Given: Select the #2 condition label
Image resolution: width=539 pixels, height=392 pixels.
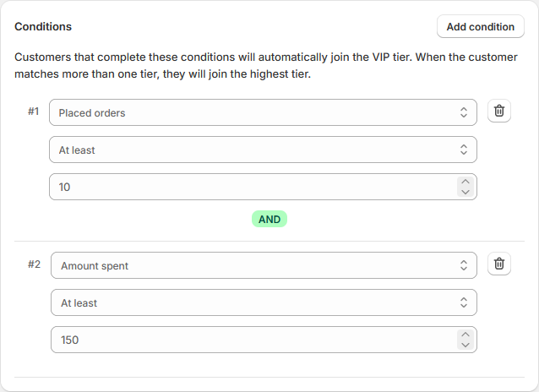Looking at the screenshot, I should [34, 264].
